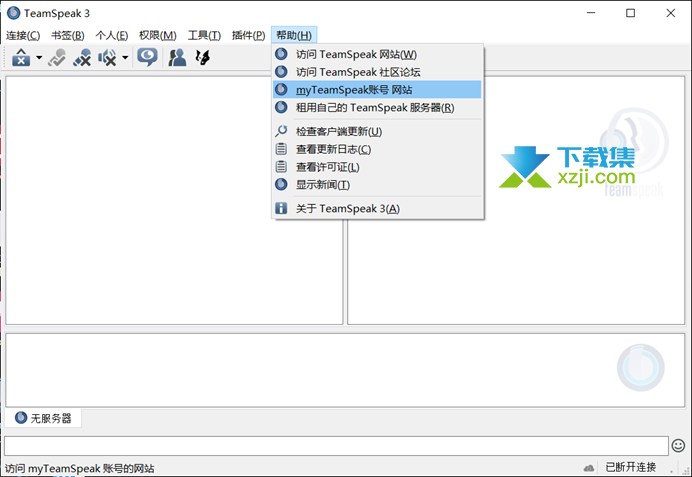The image size is (692, 477).
Task: Click the document icon beside 查看许可证
Action: (x=281, y=166)
